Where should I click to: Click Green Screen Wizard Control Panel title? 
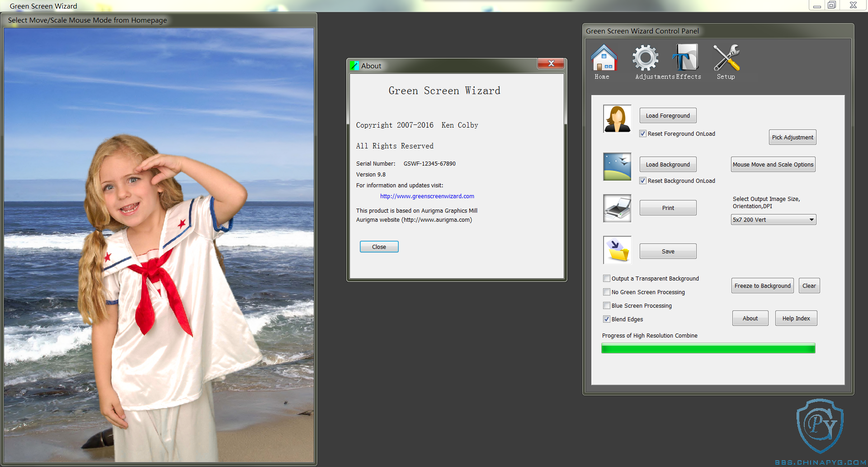(642, 31)
